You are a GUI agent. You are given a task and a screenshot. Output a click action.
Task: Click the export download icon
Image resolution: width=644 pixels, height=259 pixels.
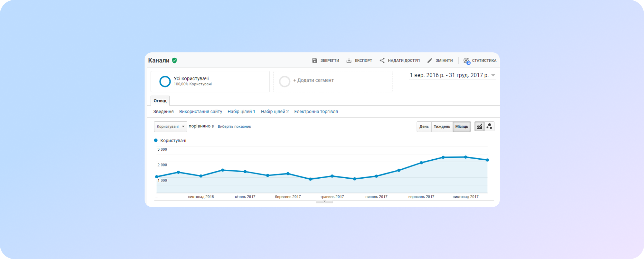349,61
